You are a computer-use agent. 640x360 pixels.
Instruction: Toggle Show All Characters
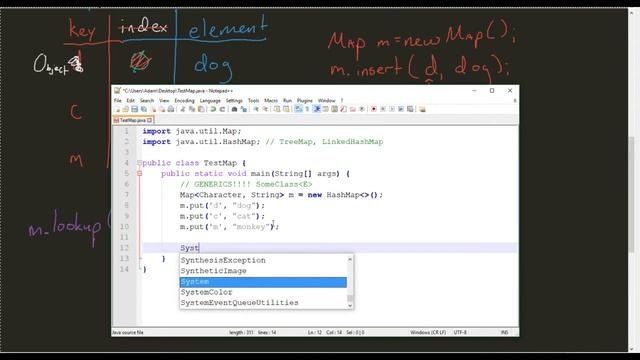tap(307, 109)
